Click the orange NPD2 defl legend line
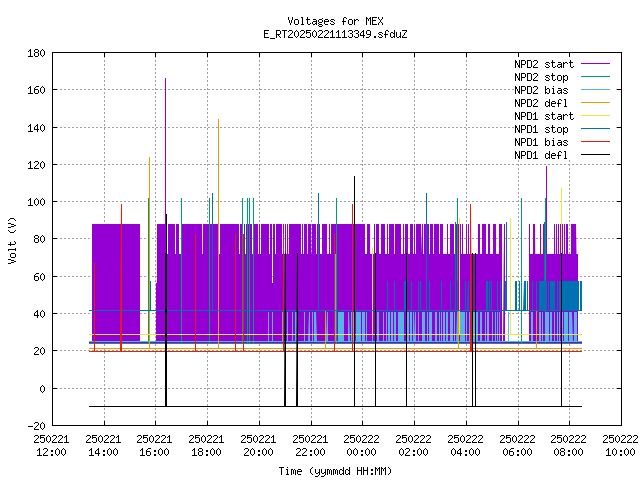The width and height of the screenshot is (640, 480). click(596, 103)
